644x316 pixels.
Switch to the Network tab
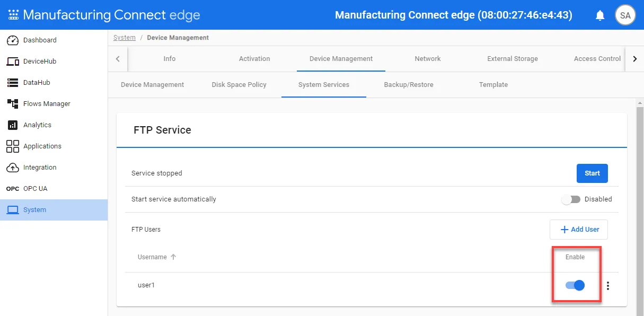coord(428,59)
